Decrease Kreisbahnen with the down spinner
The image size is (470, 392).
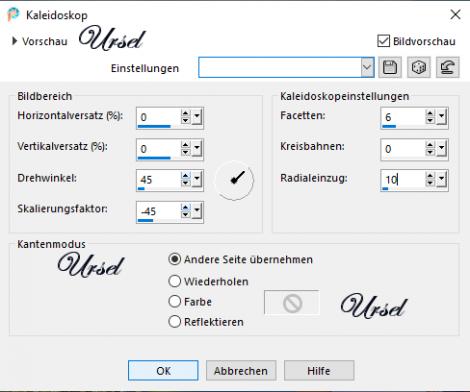430,152
